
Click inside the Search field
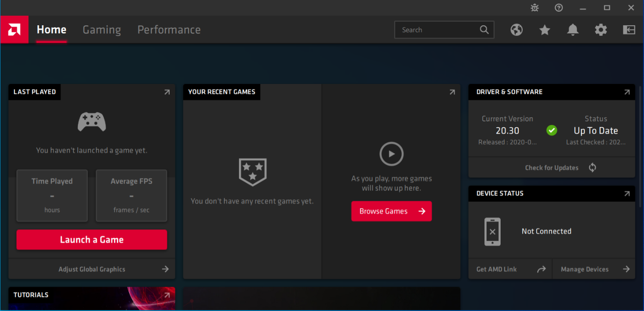(437, 30)
